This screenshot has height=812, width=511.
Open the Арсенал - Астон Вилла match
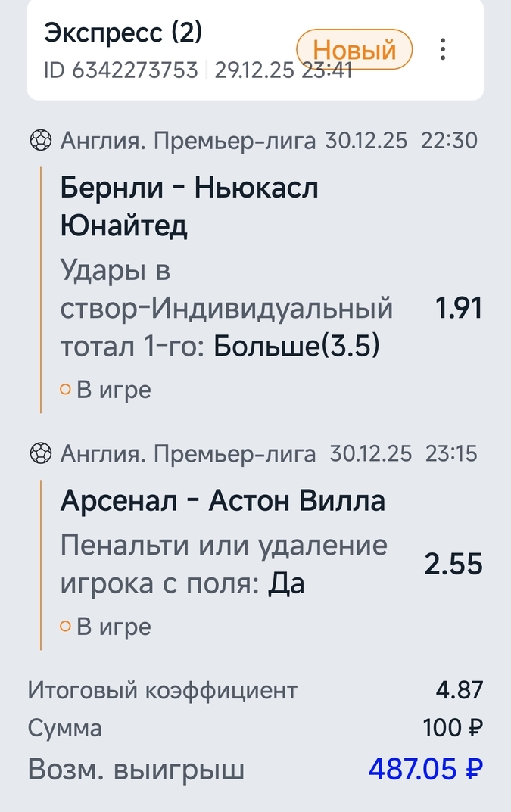click(223, 500)
